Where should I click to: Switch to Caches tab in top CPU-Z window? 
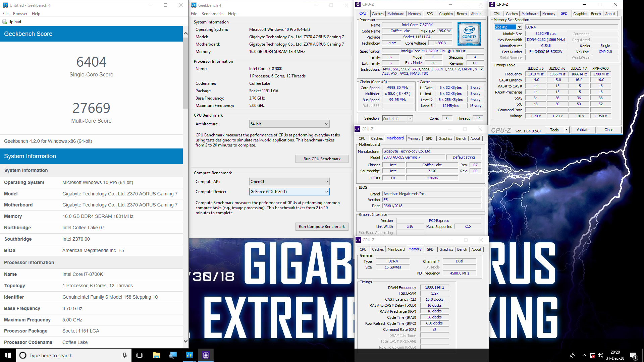click(x=377, y=14)
